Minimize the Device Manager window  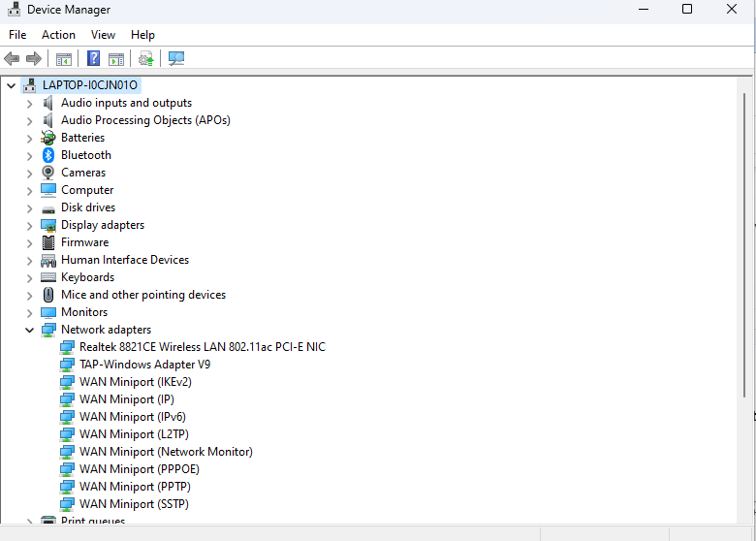coord(644,9)
